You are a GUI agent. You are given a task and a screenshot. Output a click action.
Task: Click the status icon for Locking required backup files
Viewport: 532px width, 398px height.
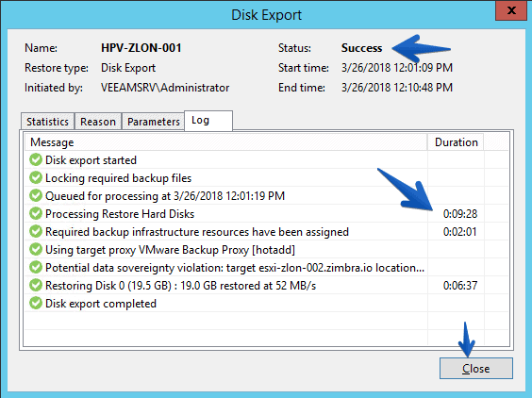[x=36, y=177]
